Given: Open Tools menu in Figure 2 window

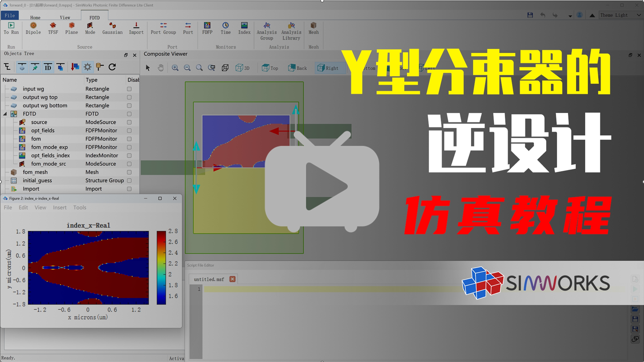Looking at the screenshot, I should (x=80, y=207).
